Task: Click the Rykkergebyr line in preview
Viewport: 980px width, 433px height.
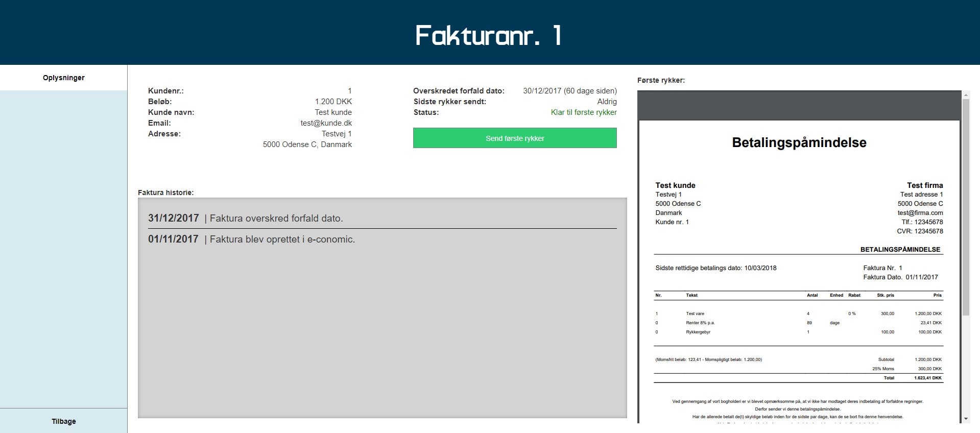Action: pyautogui.click(x=698, y=332)
